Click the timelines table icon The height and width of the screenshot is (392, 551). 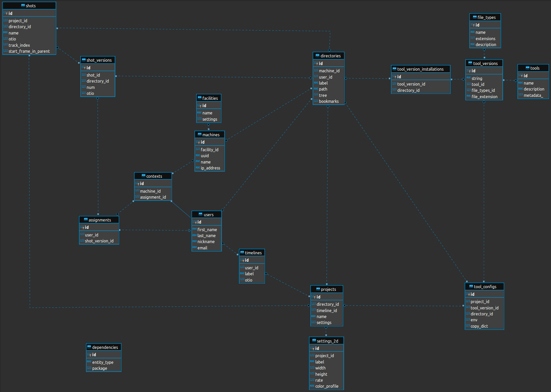click(242, 252)
